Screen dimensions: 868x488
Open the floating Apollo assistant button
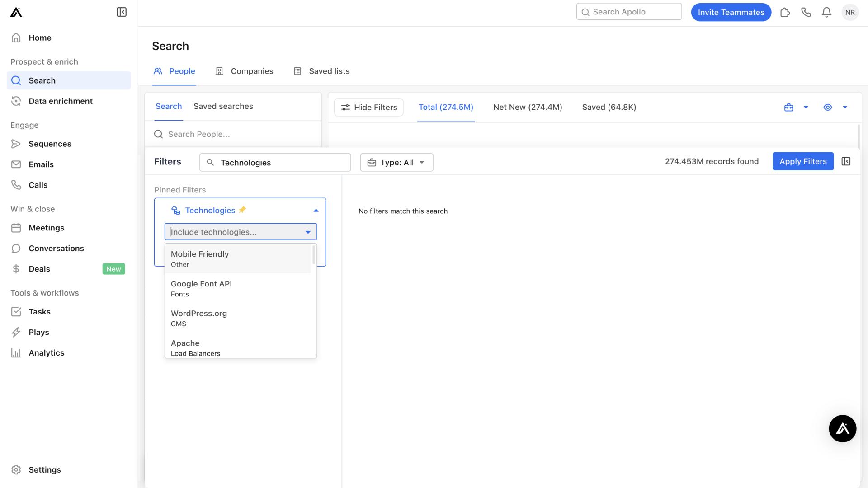(843, 428)
